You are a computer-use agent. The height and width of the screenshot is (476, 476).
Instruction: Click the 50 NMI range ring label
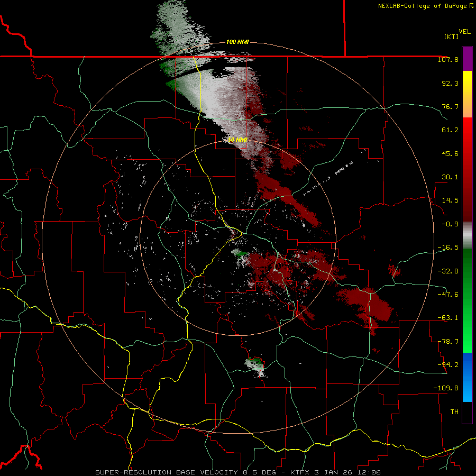click(237, 140)
